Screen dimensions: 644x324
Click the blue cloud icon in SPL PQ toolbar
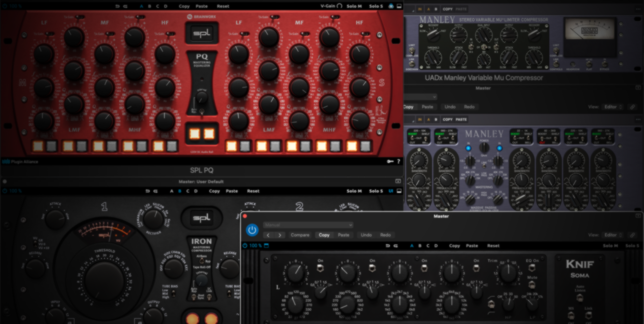(391, 6)
